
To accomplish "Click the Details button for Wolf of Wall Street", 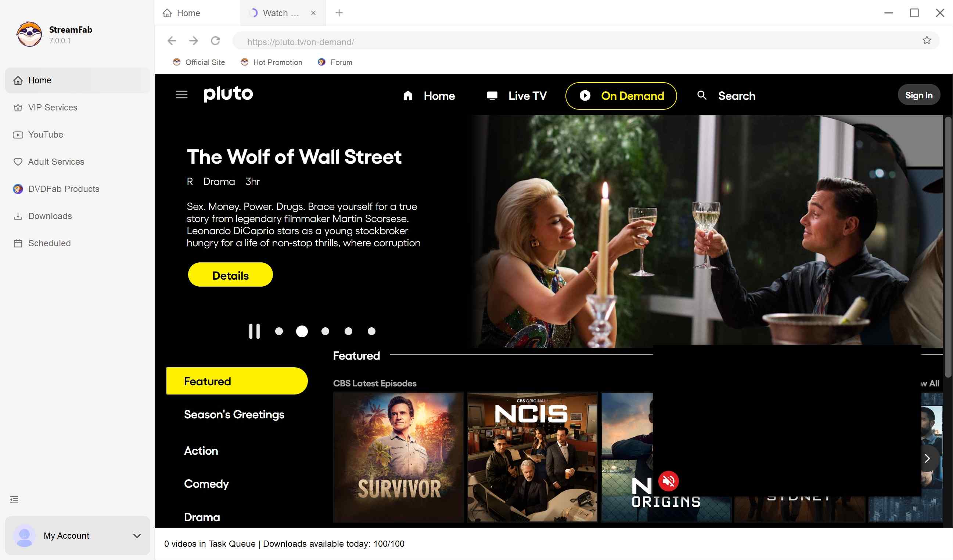I will coord(230,275).
